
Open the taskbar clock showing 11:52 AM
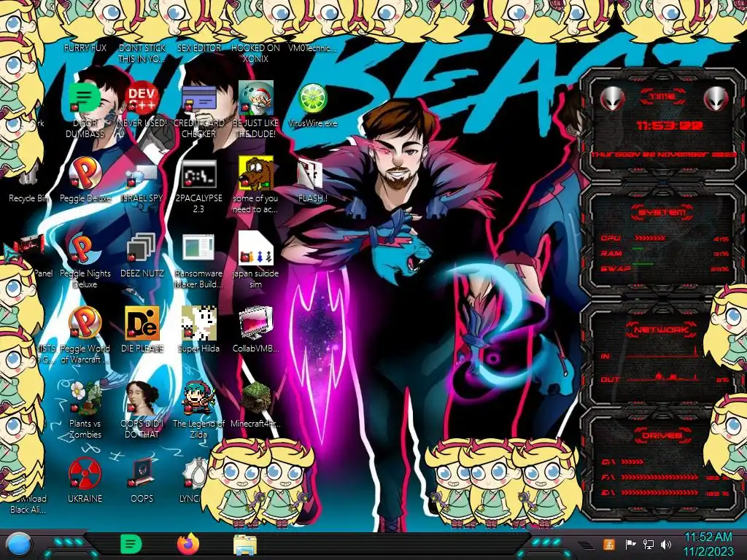[708, 544]
